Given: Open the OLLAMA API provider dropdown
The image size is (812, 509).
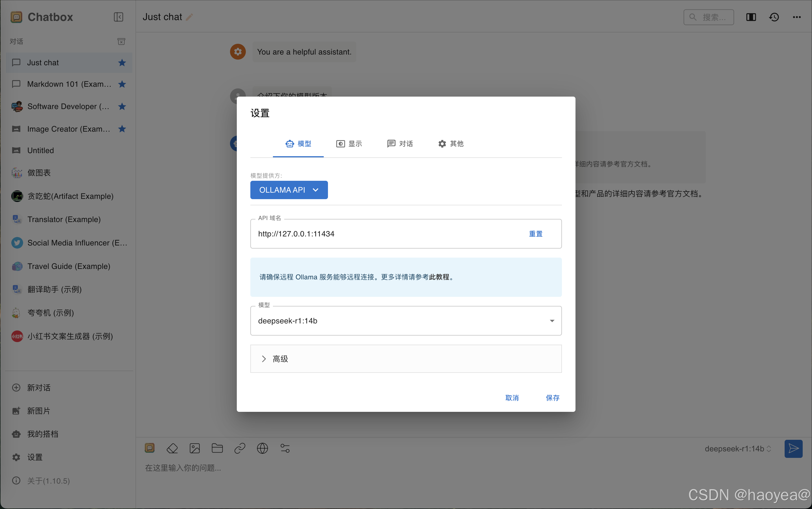Looking at the screenshot, I should pyautogui.click(x=289, y=190).
